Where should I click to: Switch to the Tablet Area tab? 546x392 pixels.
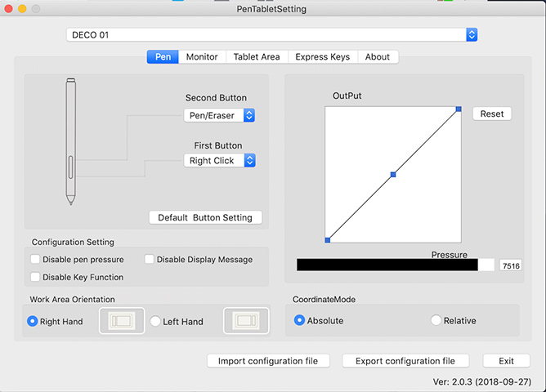pyautogui.click(x=257, y=56)
